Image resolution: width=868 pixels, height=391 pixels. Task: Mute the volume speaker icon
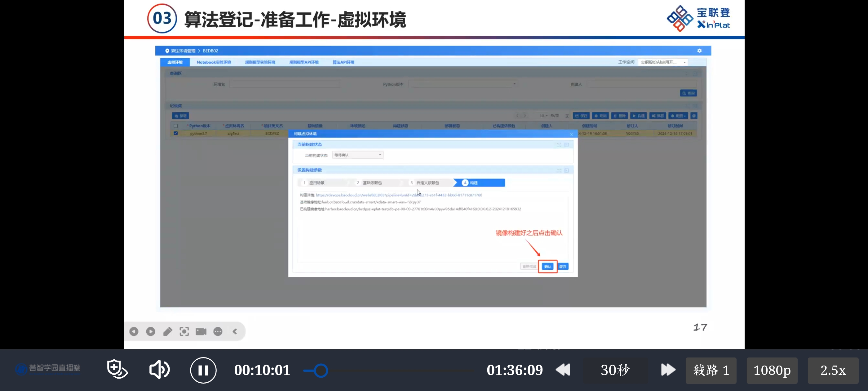click(x=159, y=369)
